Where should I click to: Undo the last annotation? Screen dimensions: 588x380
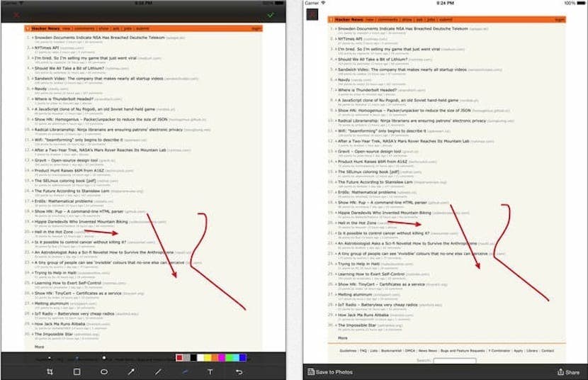coord(239,371)
